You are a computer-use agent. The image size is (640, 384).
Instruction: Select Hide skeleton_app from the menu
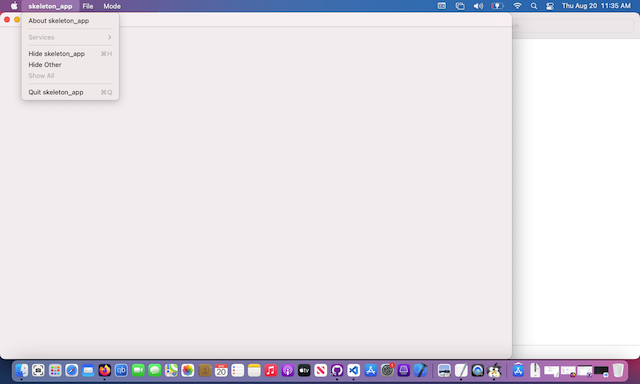pos(70,54)
